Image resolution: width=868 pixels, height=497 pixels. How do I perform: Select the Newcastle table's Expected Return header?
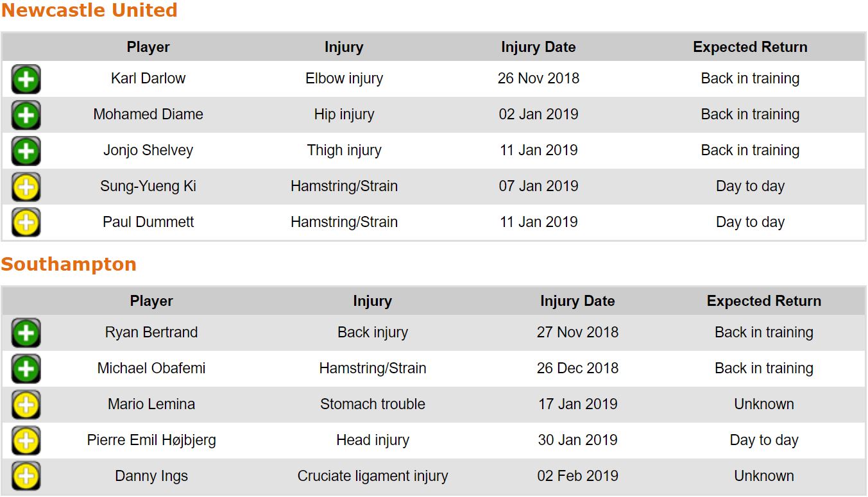[750, 47]
